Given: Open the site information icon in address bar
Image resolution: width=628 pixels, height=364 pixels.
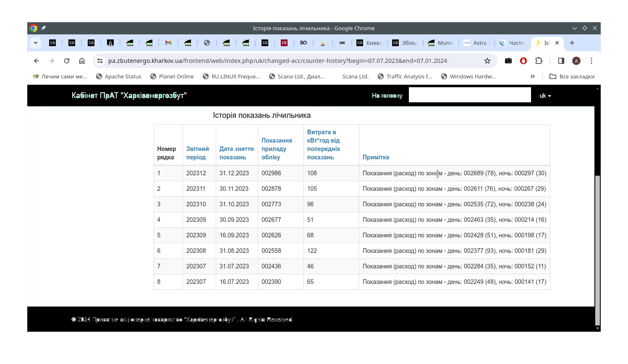Looking at the screenshot, I should (100, 61).
